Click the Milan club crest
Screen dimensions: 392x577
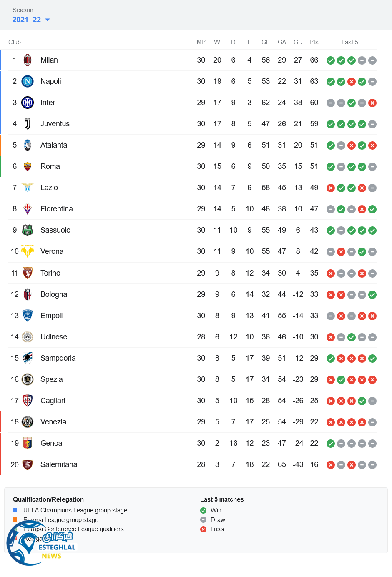[28, 60]
